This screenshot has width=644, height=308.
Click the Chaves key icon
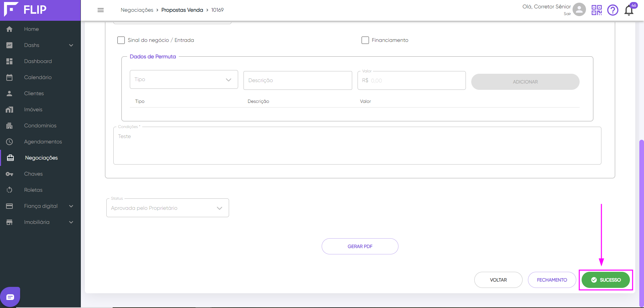(x=9, y=174)
